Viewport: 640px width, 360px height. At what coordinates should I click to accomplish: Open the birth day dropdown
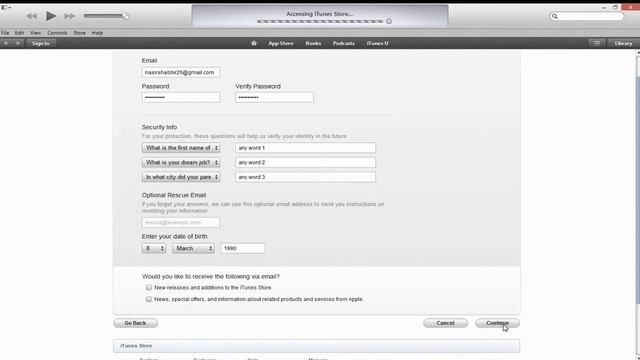(x=154, y=248)
